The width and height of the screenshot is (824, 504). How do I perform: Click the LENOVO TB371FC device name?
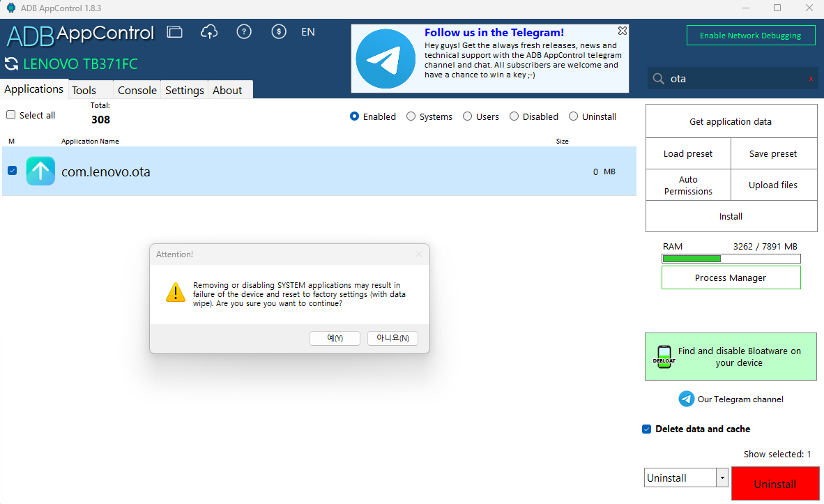80,64
